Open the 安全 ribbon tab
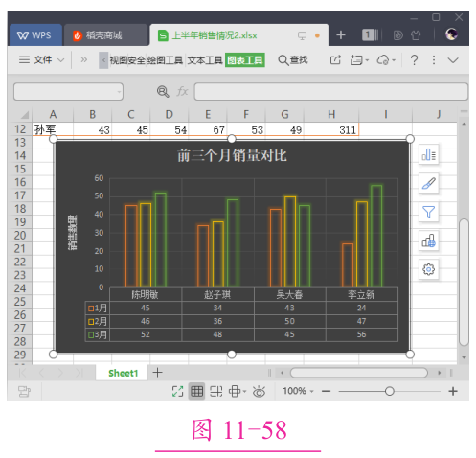476x458 pixels. (137, 60)
